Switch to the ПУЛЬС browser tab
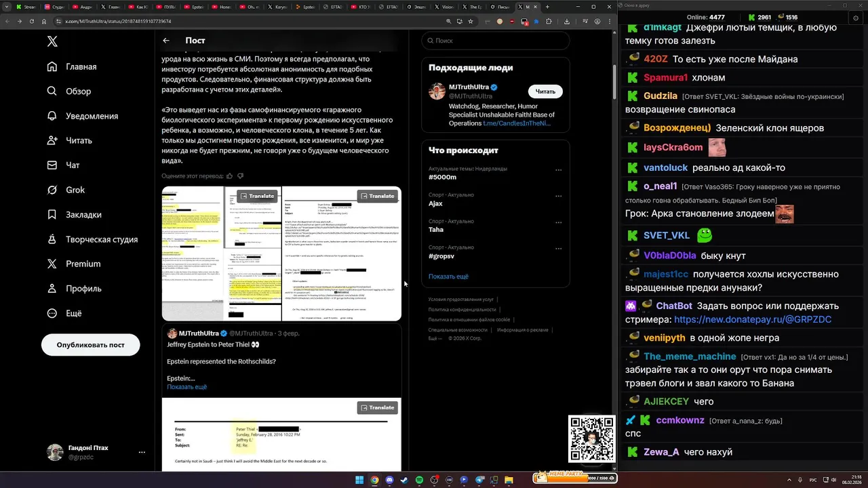This screenshot has width=868, height=488. tap(164, 7)
